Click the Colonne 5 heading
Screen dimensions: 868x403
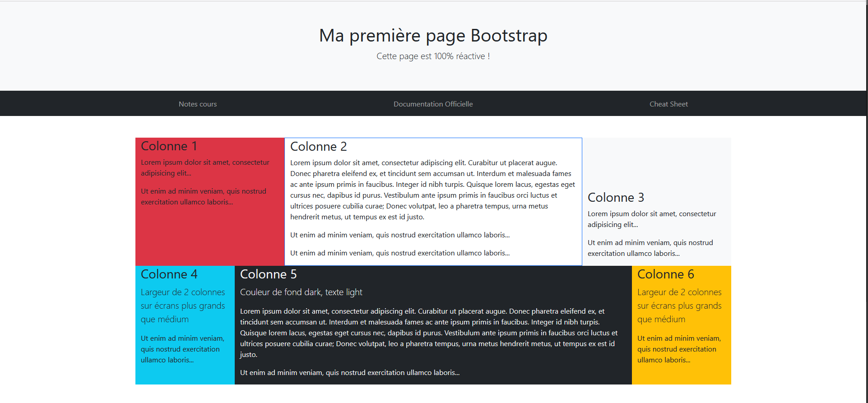[x=268, y=274]
